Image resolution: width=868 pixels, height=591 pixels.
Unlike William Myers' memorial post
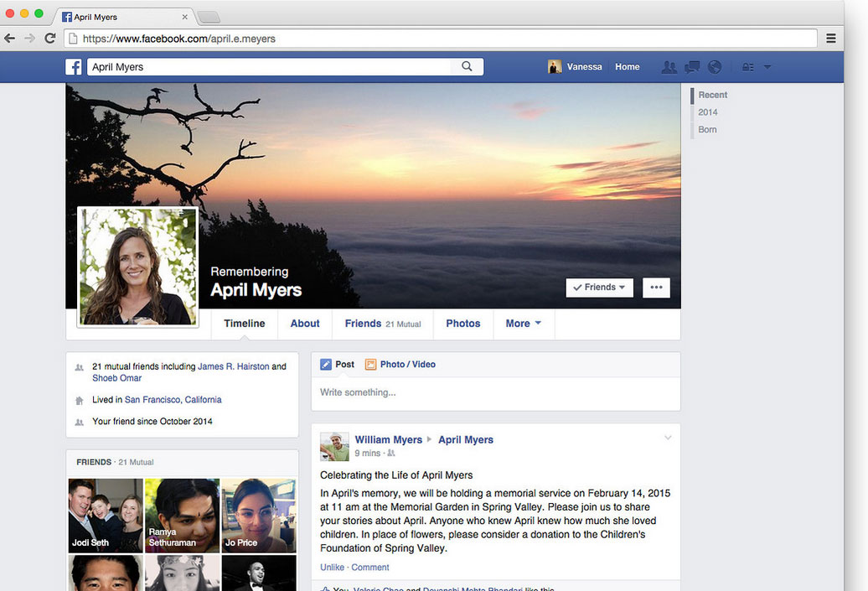[x=332, y=568]
